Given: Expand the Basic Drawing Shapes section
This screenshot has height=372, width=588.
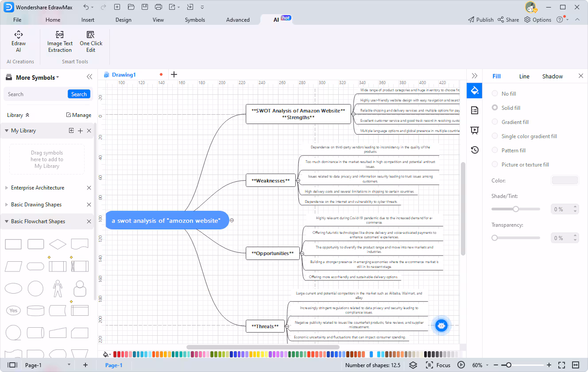Looking at the screenshot, I should (x=7, y=205).
